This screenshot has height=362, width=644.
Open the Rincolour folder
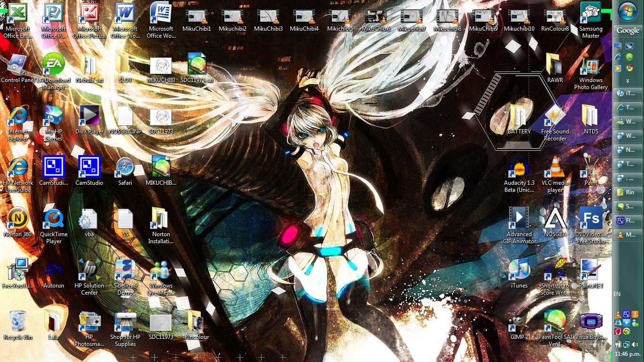tap(197, 326)
